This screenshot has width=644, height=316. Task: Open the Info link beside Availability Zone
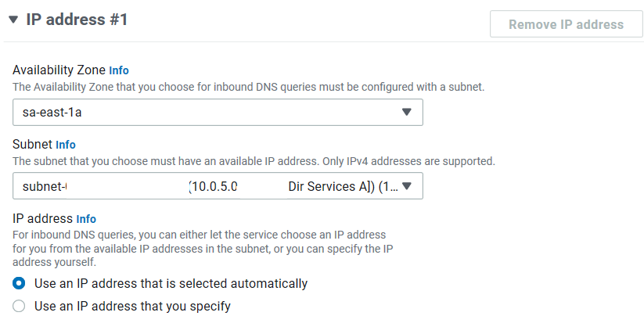coord(119,70)
